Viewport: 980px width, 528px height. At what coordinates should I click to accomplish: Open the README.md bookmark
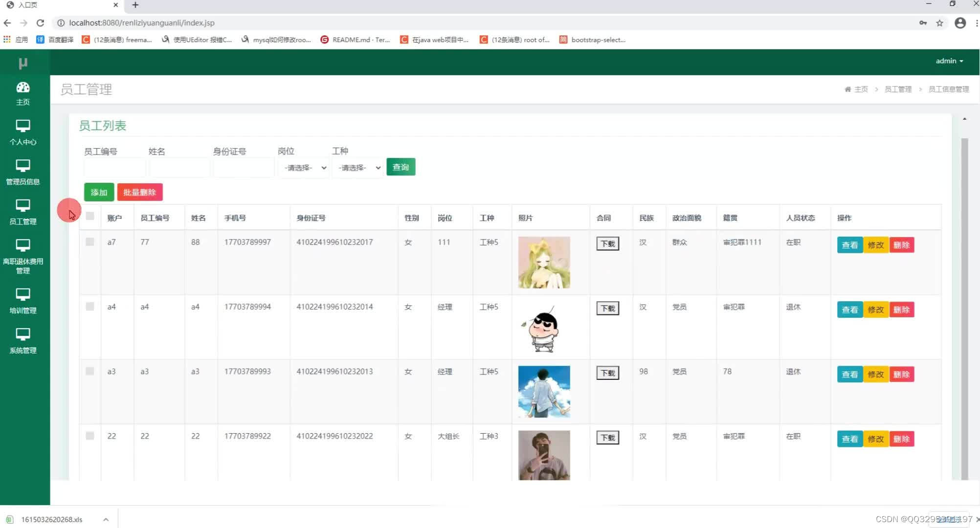click(x=356, y=40)
